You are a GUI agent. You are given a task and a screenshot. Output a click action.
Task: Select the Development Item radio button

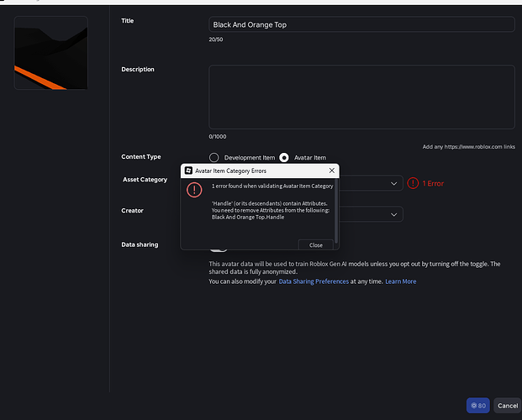point(214,157)
